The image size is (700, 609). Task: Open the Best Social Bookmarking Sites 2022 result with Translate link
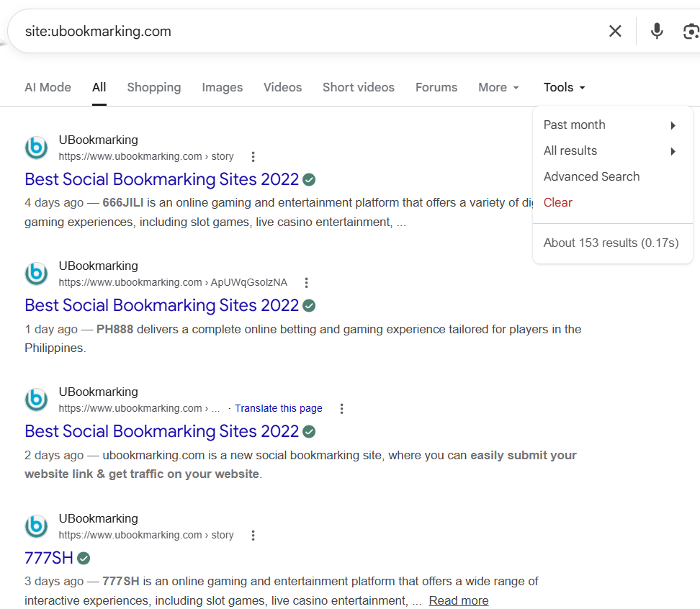[x=161, y=431]
